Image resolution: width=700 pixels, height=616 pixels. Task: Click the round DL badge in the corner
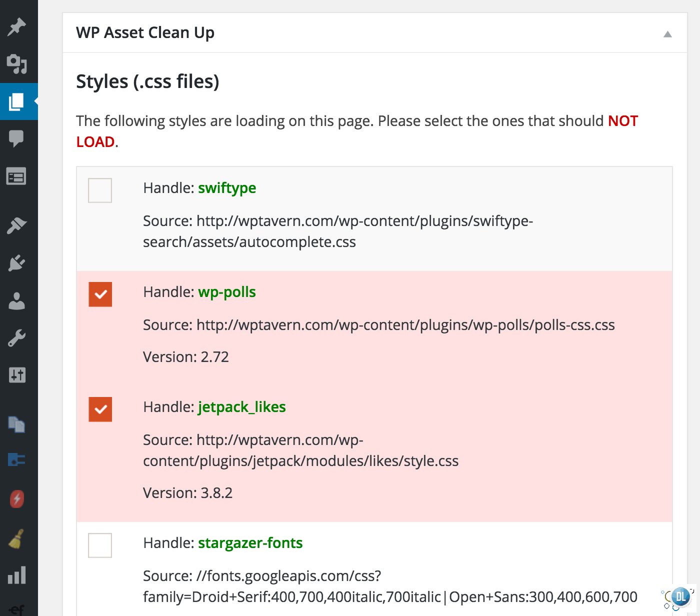(680, 596)
